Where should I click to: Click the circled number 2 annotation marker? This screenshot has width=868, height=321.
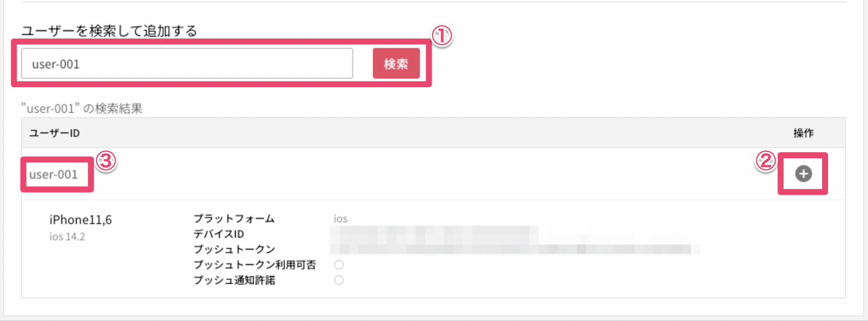tap(765, 161)
